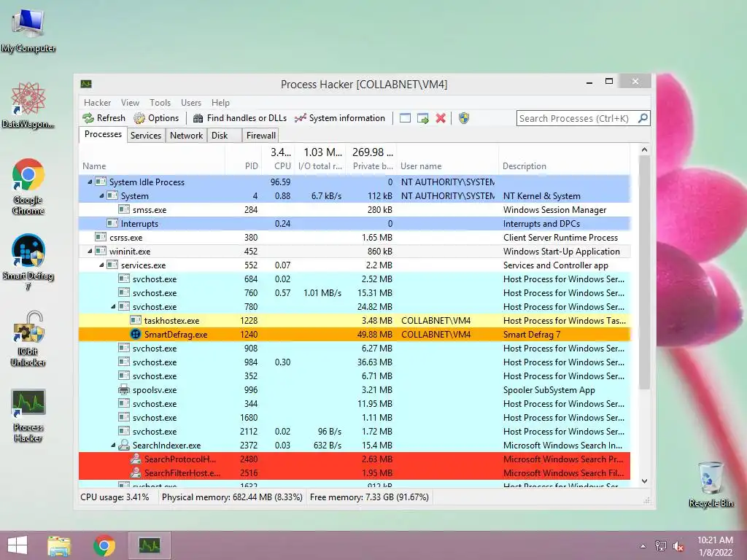The image size is (747, 560).
Task: Collapse svchost.exe PID 780 node
Action: pyautogui.click(x=113, y=307)
